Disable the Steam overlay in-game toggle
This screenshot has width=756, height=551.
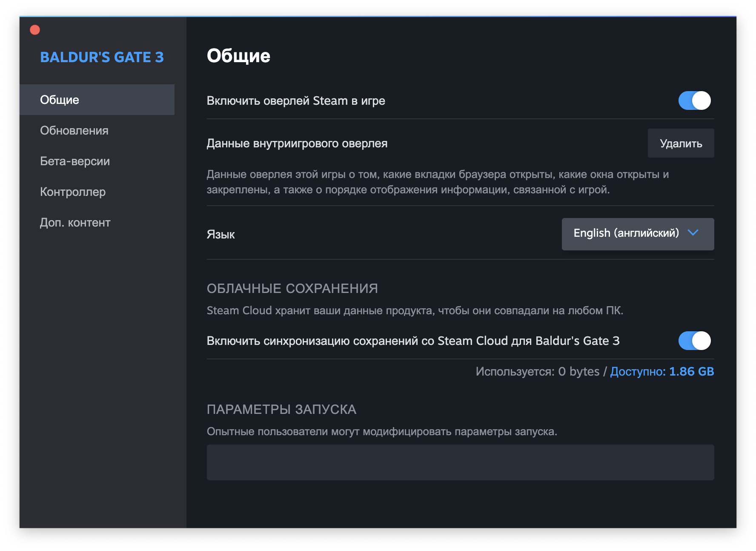tap(694, 101)
